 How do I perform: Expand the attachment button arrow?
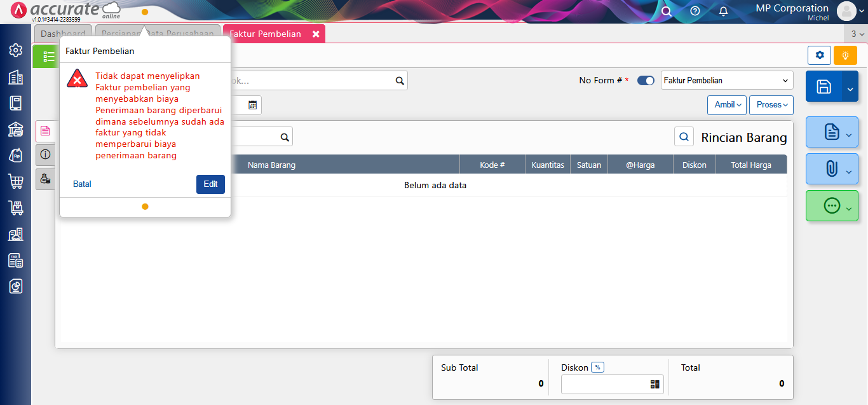tap(850, 172)
